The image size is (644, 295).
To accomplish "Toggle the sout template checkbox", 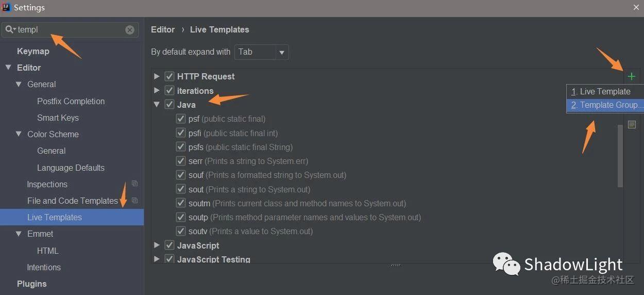I will pos(180,189).
